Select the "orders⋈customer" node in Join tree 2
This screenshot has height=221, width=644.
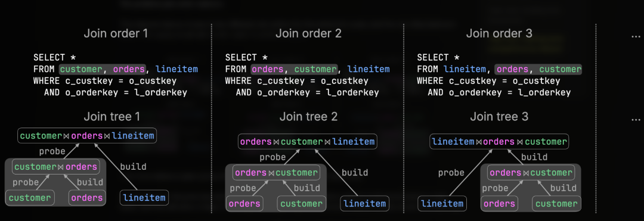point(277,173)
